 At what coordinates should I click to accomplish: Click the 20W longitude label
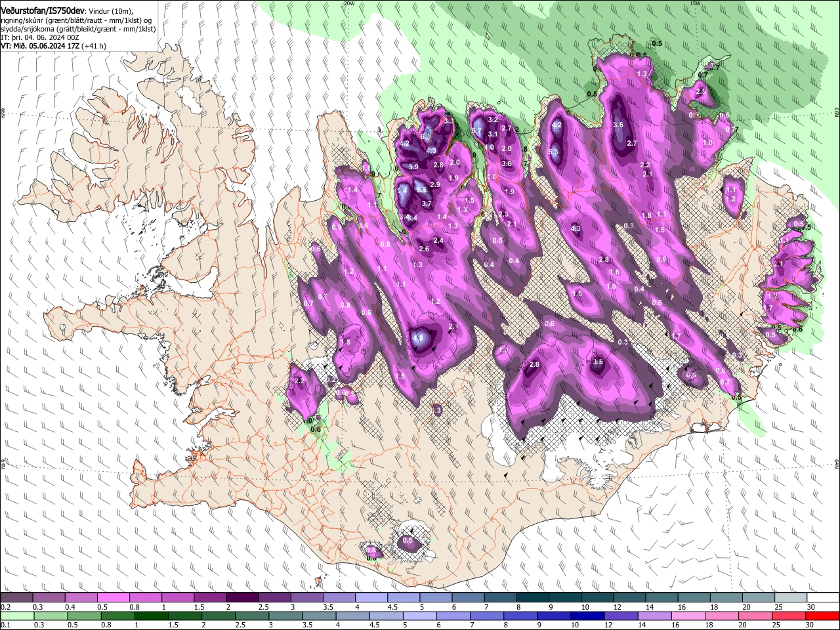349,3
